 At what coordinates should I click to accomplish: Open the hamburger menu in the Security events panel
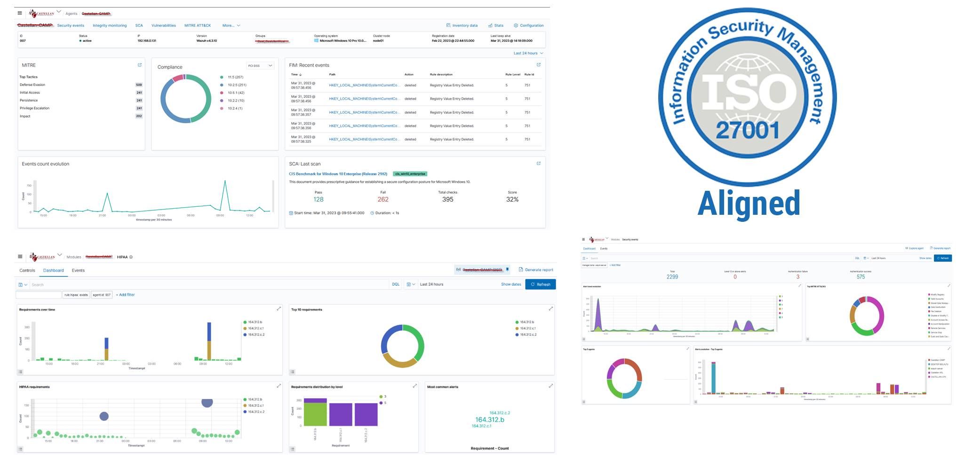(x=583, y=239)
